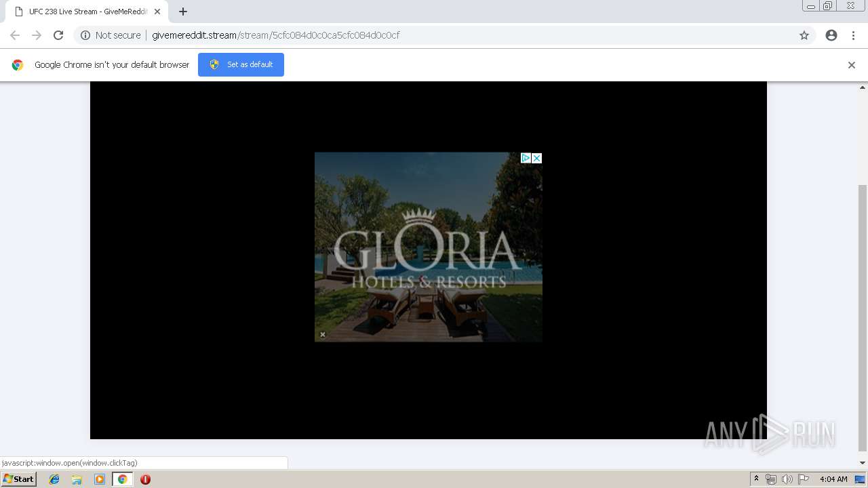The width and height of the screenshot is (868, 488).
Task: Launch Internet Explorer from the taskbar
Action: (54, 479)
